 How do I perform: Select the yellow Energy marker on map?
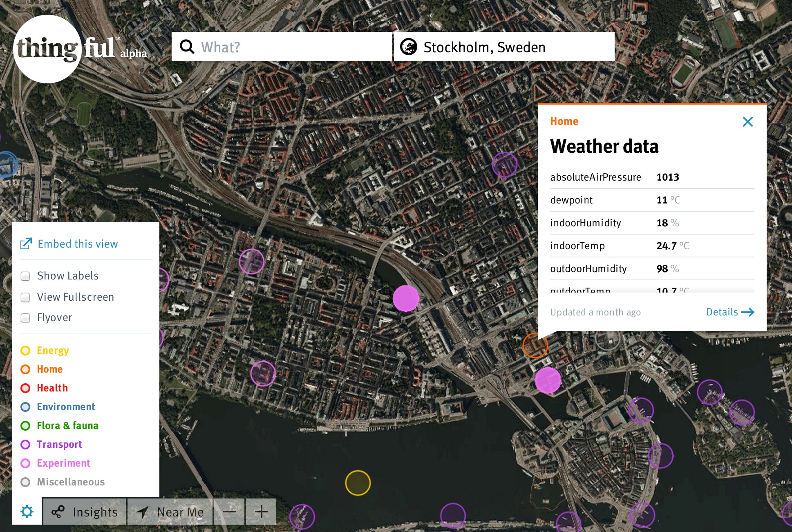[x=358, y=483]
